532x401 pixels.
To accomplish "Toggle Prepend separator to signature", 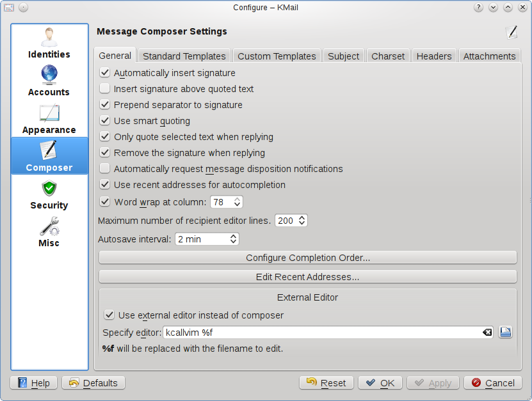I will click(x=105, y=104).
